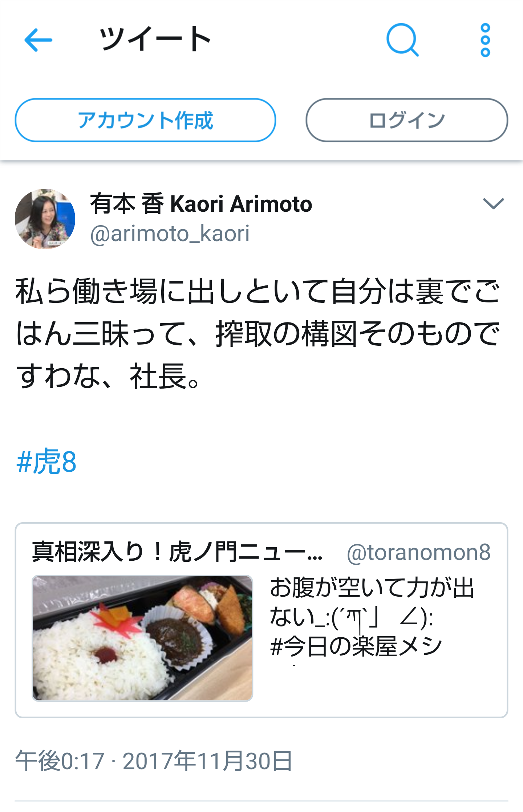Open the bento lunch photo thumbnail
The width and height of the screenshot is (523, 812).
point(142,638)
